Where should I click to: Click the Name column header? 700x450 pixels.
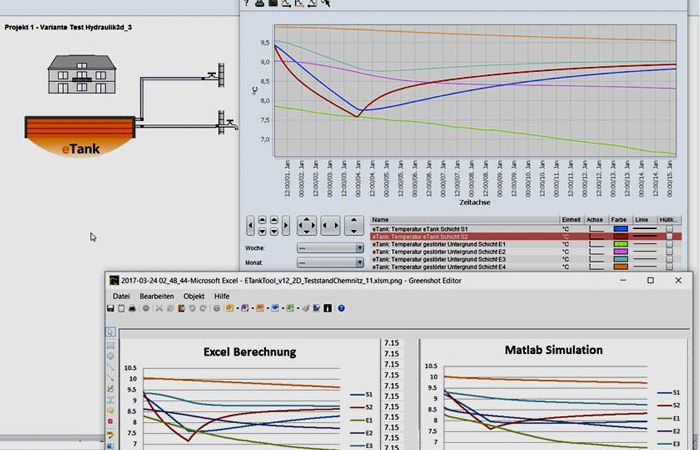[x=380, y=219]
